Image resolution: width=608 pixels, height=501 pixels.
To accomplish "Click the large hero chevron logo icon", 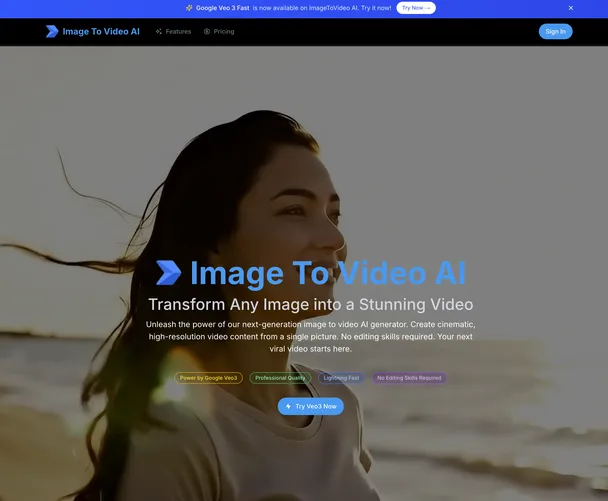I will tap(169, 273).
